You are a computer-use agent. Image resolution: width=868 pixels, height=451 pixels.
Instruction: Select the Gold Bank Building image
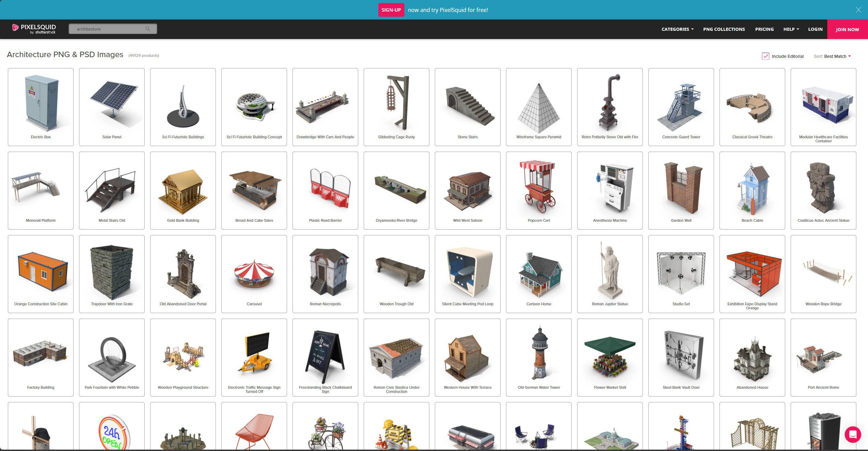click(183, 190)
